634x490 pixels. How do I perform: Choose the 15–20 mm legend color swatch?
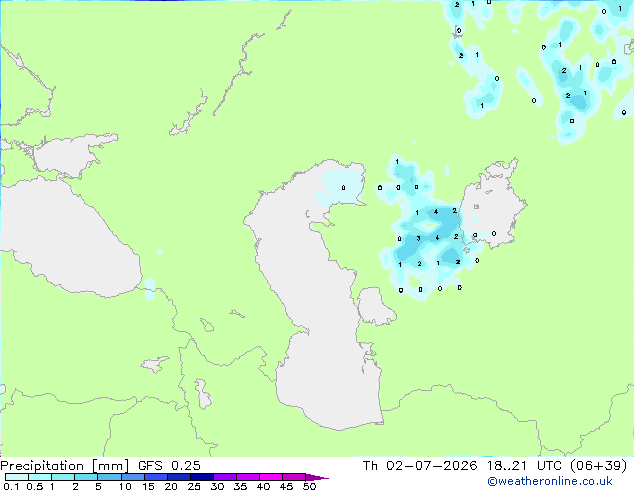click(x=155, y=477)
